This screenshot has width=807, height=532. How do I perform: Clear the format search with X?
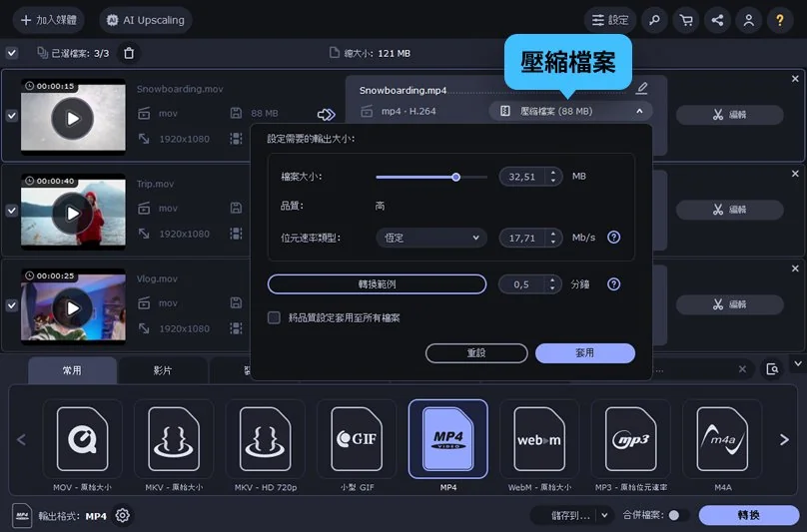tap(742, 369)
